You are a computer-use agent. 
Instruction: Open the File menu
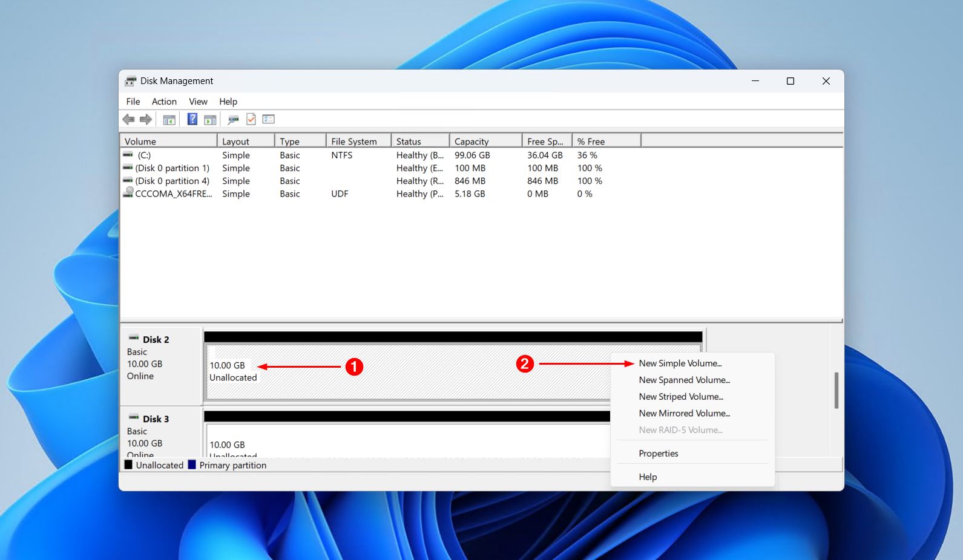pos(133,102)
